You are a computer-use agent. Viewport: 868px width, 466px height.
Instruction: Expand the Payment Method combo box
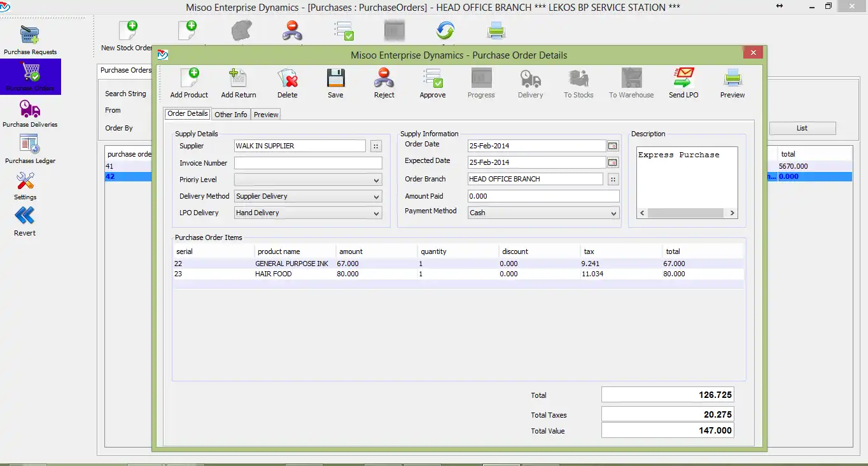(x=613, y=213)
